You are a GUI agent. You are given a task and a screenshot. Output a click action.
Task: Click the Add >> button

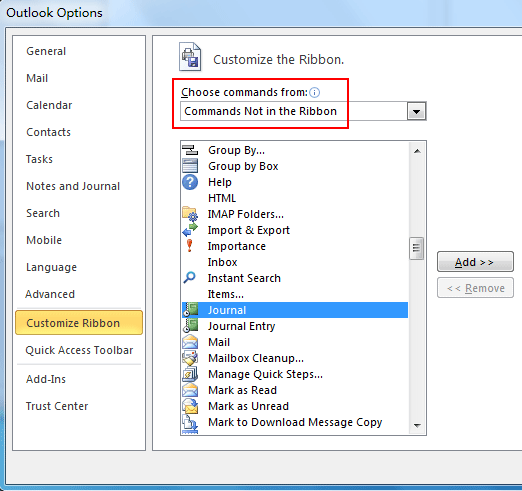[x=475, y=262]
